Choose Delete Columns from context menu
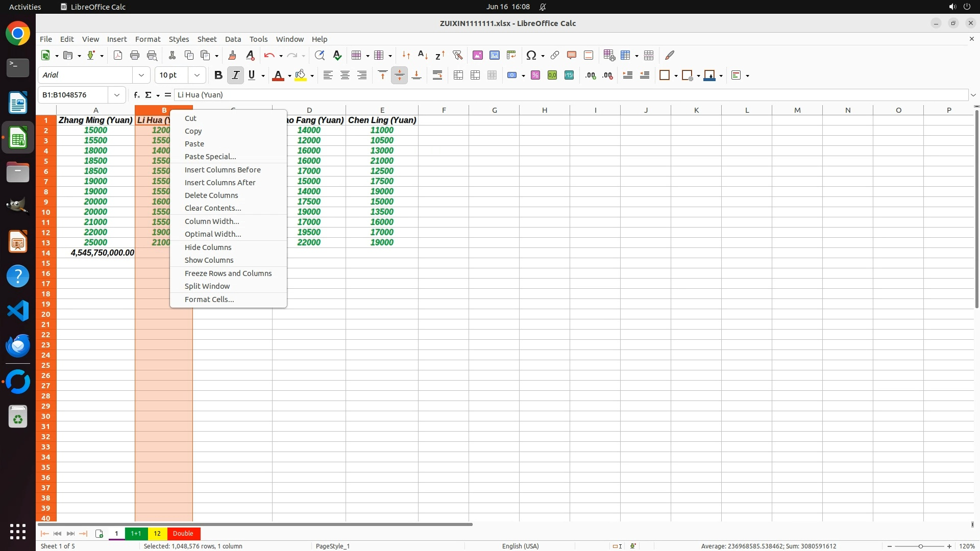This screenshot has height=551, width=980. pos(211,195)
